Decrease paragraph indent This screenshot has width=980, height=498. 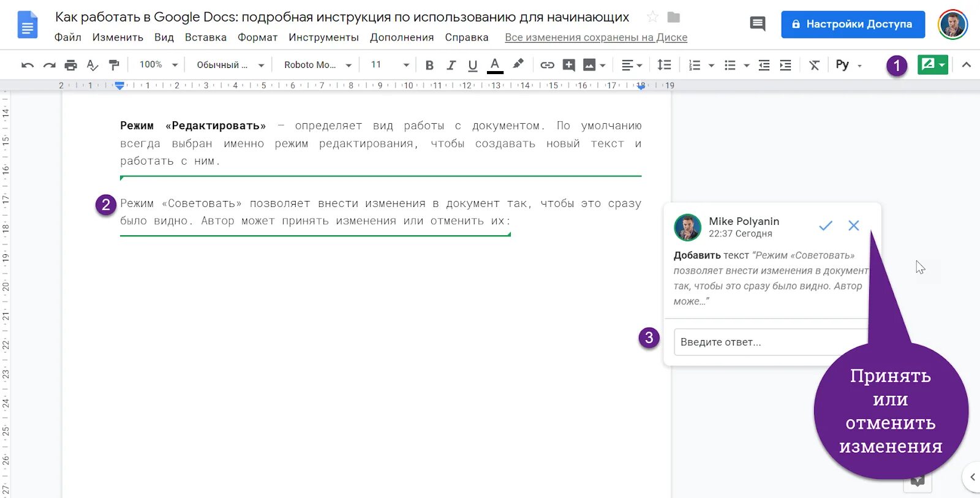764,65
